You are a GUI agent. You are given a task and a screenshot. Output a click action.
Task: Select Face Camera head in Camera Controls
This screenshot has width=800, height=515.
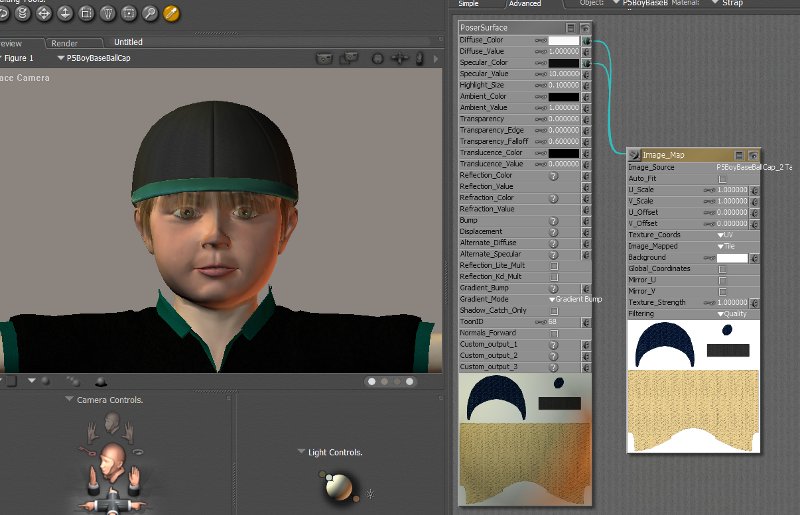coord(113,423)
